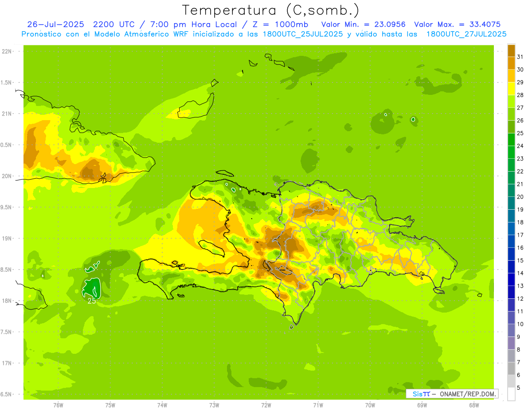The width and height of the screenshot is (532, 411).
Task: Click the '20N' latitude axis label
Action: [x=7, y=176]
